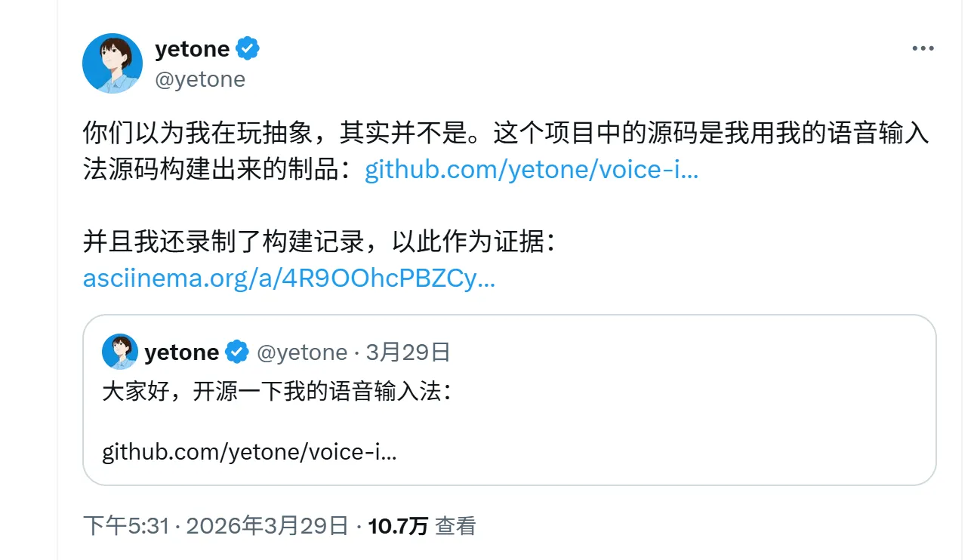Click the quoted text 大家好，开源一下我的语音输入法
This screenshot has height=560, width=971.
pos(276,392)
